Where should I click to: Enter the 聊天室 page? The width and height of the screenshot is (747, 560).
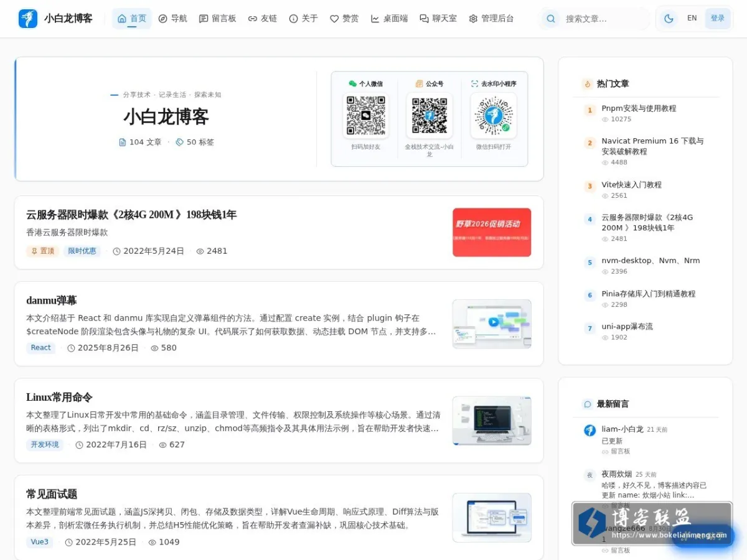click(x=438, y=19)
